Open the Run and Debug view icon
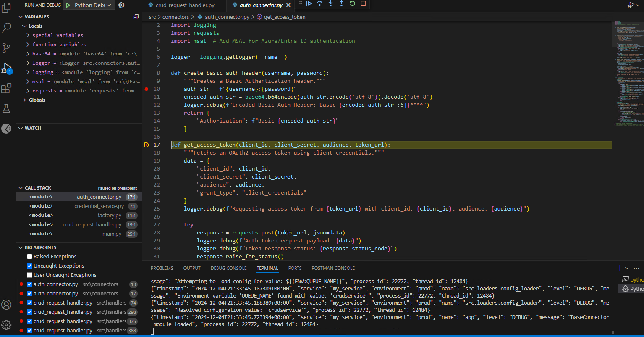 pyautogui.click(x=6, y=68)
